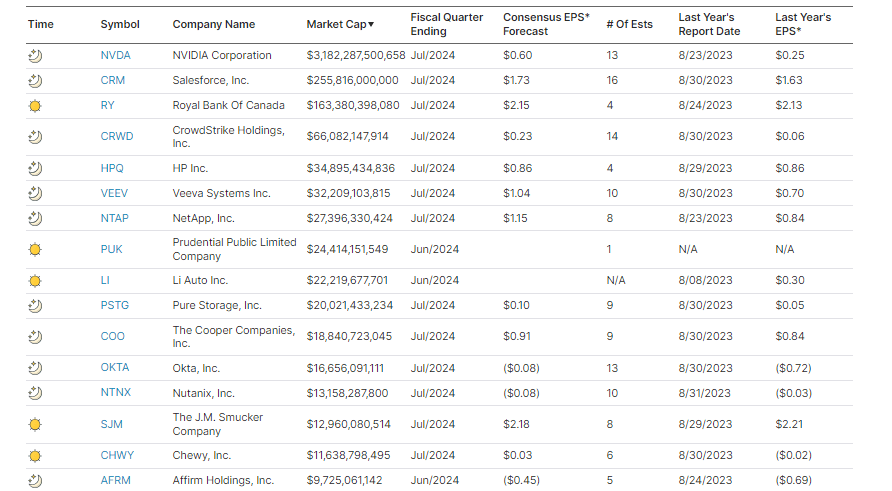Click the # Of Ests column header
The height and width of the screenshot is (491, 892).
629,24
